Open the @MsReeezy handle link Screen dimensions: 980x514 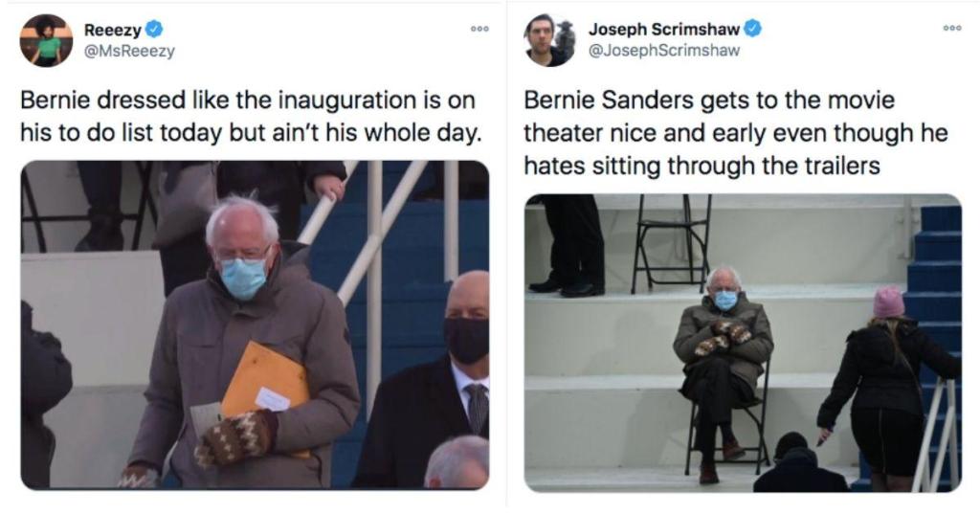pyautogui.click(x=129, y=52)
